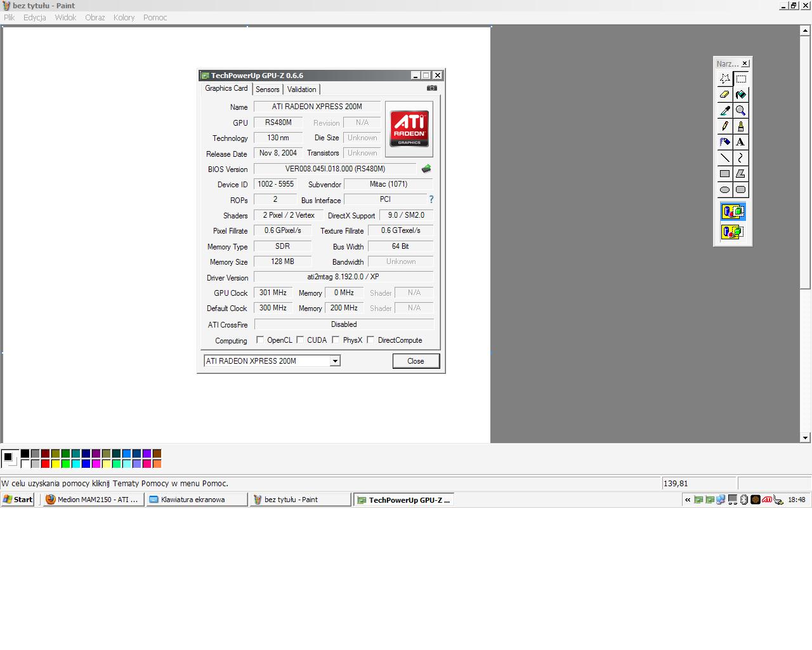Click the Driver Version ati2mtag value
This screenshot has height=650, width=812.
(x=343, y=277)
